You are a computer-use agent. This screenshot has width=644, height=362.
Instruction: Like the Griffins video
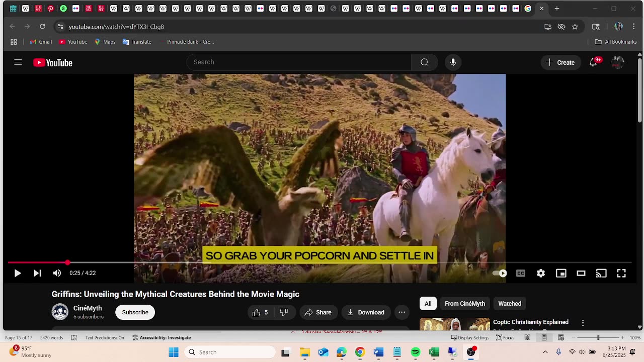[261, 312]
